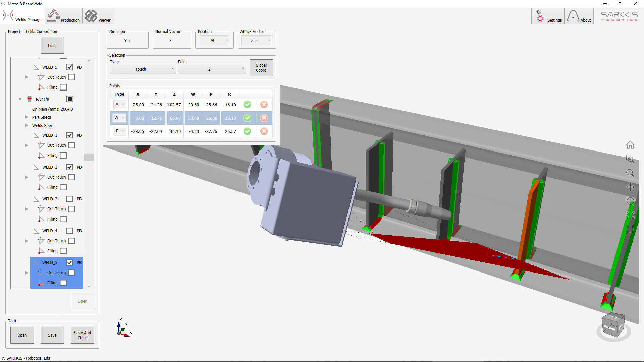The height and width of the screenshot is (362, 644).
Task: Select the Z value 65.07 cell
Action: (174, 118)
